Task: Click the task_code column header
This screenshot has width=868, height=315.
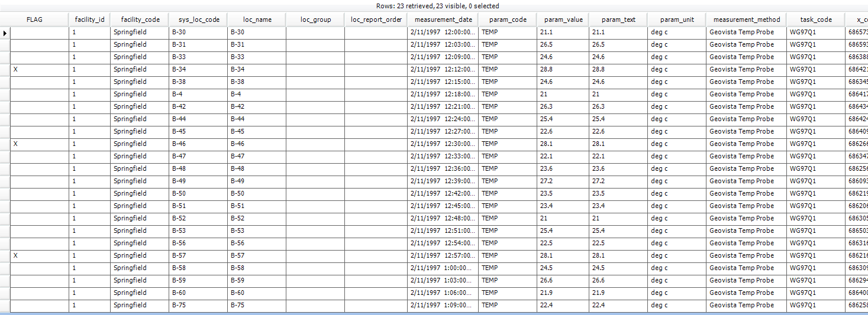Action: point(815,20)
